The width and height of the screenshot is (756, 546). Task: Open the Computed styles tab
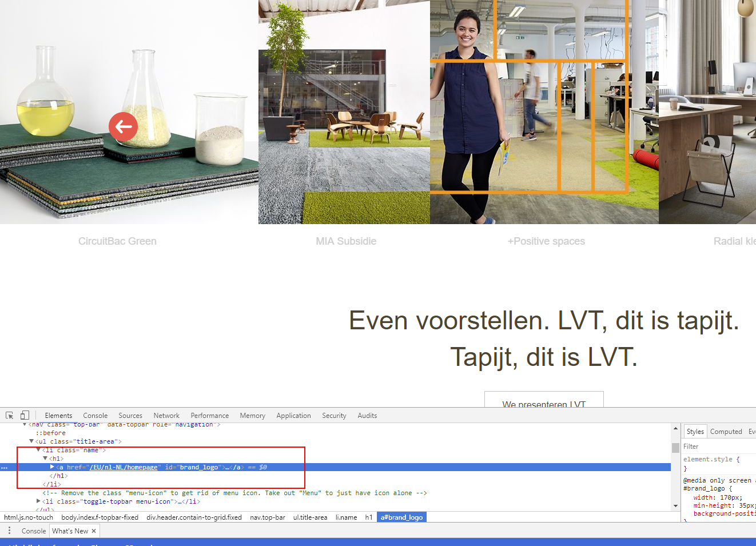pyautogui.click(x=726, y=432)
